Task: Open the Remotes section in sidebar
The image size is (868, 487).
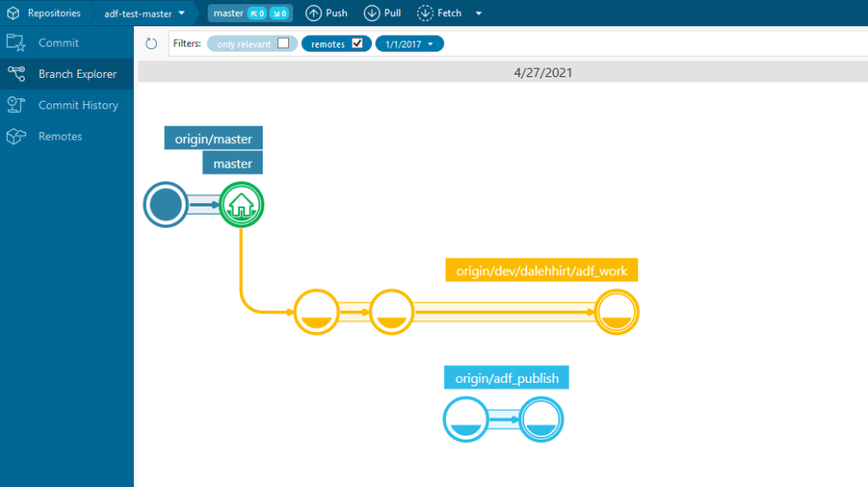Action: tap(60, 136)
